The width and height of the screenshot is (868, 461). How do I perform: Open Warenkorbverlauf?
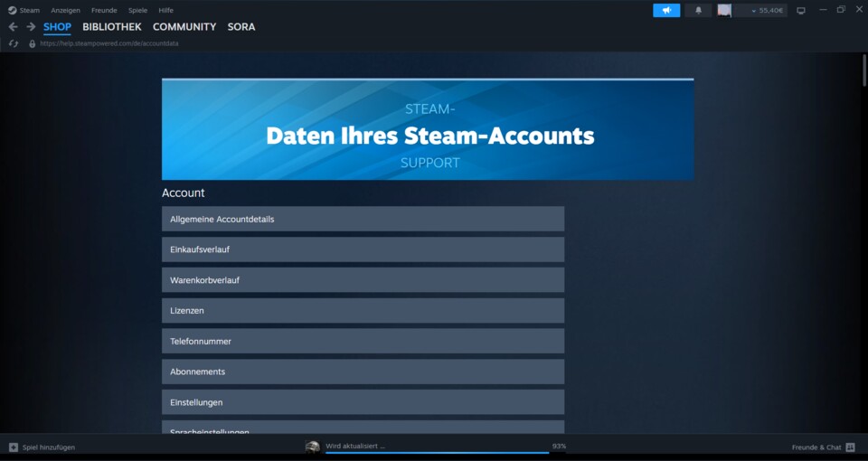[363, 280]
